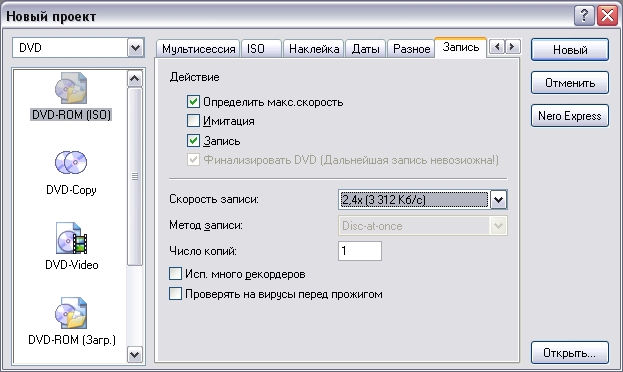Click the Открыть... button
The height and width of the screenshot is (372, 623).
570,353
